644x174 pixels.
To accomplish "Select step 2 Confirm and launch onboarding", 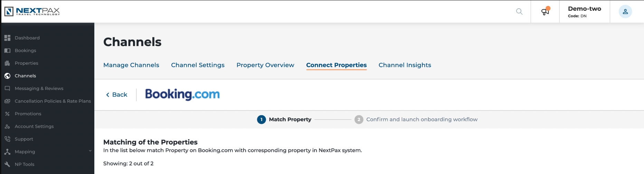I will click(x=416, y=119).
